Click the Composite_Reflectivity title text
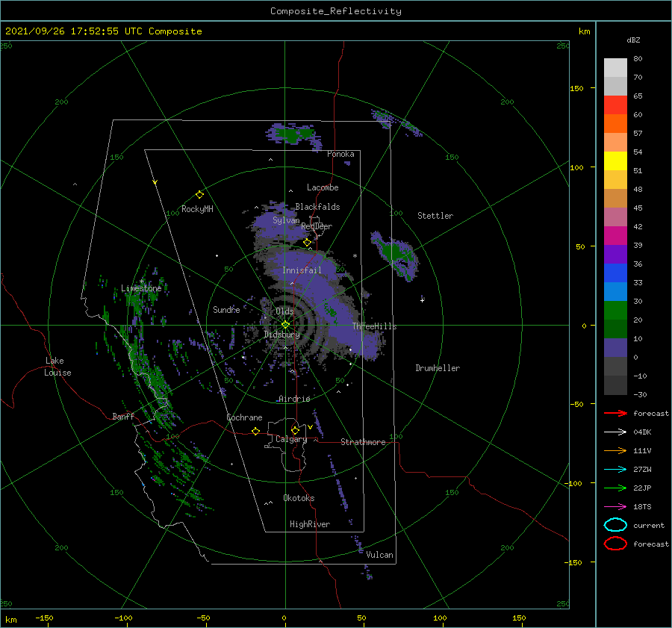This screenshot has height=628, width=672. pyautogui.click(x=336, y=11)
